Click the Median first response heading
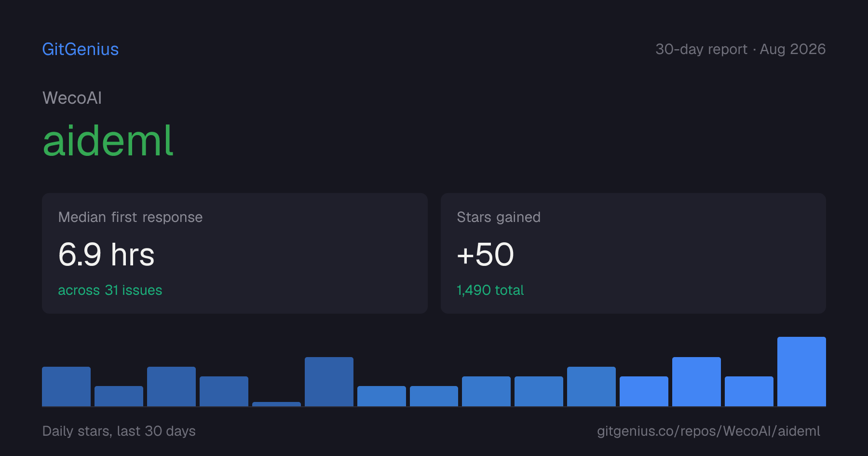Screen dimensions: 868x456 click(130, 217)
